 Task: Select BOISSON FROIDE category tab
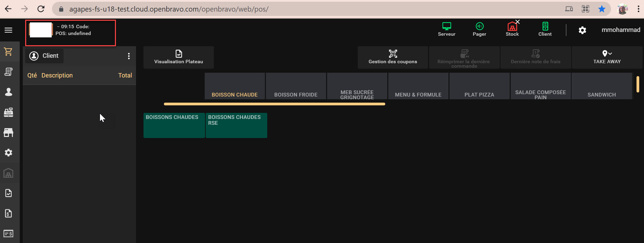(x=296, y=86)
